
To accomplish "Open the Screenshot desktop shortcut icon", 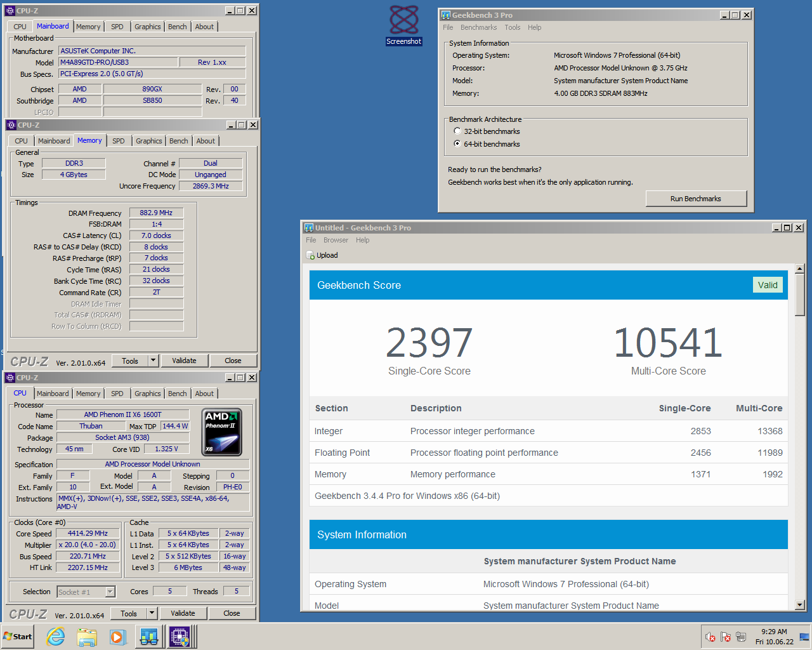I will [x=404, y=25].
